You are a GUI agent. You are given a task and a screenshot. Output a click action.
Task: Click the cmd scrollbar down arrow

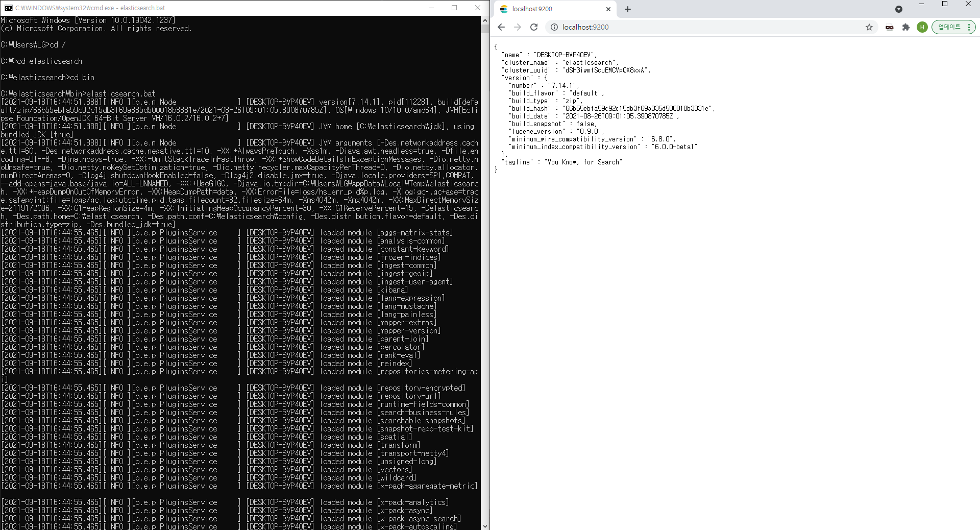pos(485,525)
